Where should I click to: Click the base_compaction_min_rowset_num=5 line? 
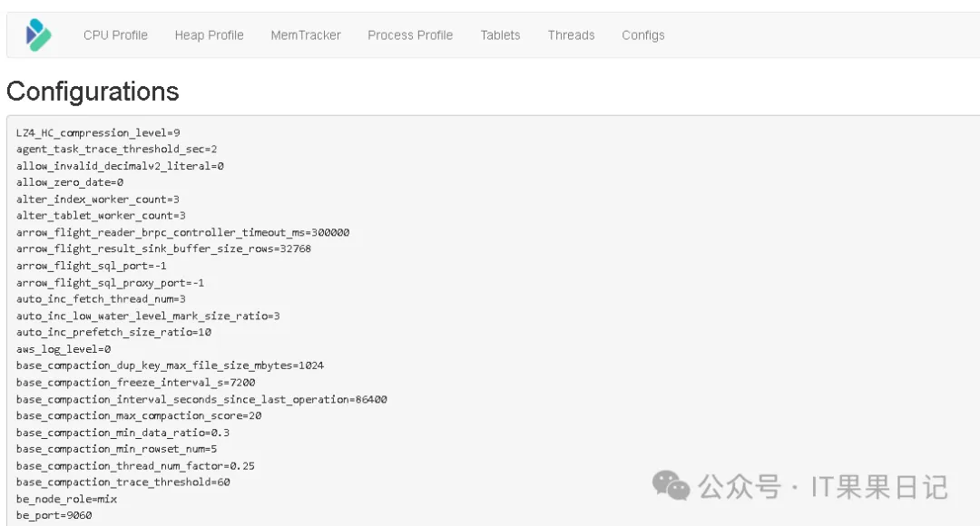click(116, 449)
